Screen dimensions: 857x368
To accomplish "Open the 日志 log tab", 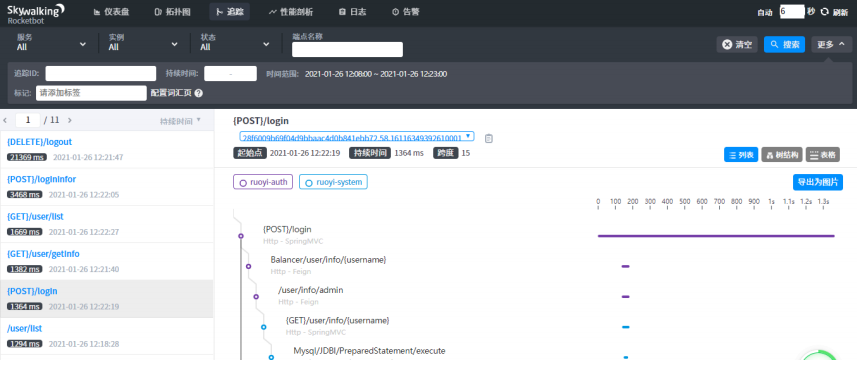I will pos(352,11).
